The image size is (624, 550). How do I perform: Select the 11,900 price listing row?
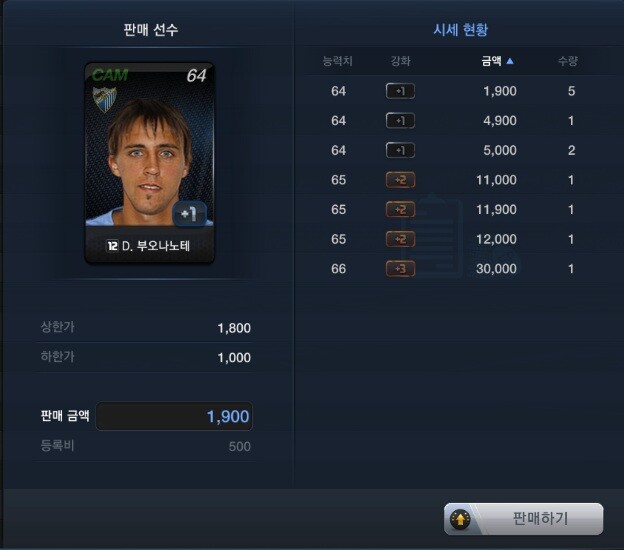pyautogui.click(x=460, y=209)
